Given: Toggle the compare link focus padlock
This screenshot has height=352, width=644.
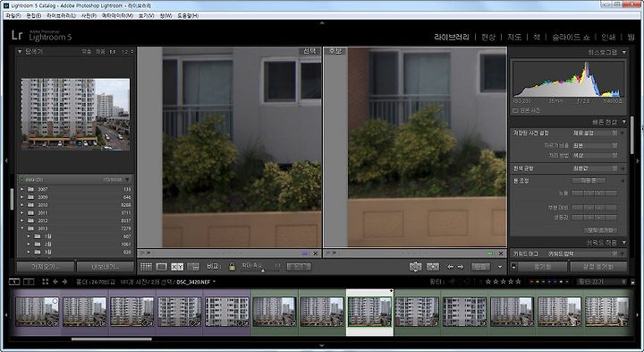Looking at the screenshot, I should pos(232,267).
